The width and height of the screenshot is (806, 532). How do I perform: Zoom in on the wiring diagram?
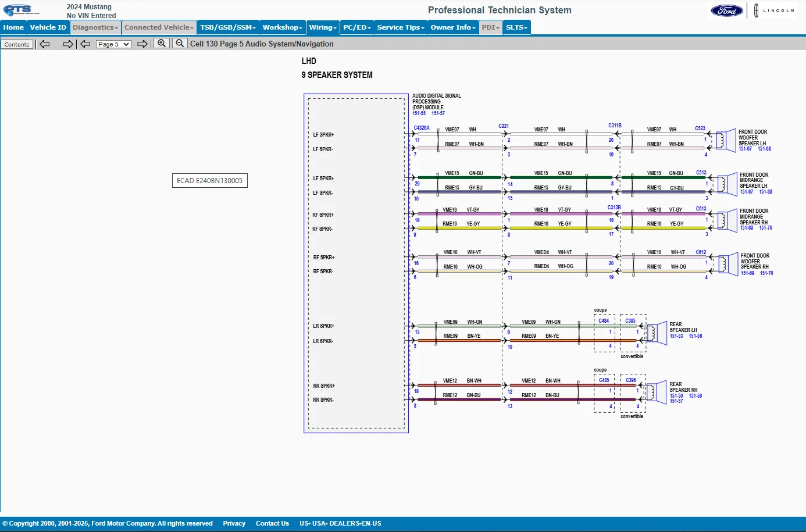[162, 44]
